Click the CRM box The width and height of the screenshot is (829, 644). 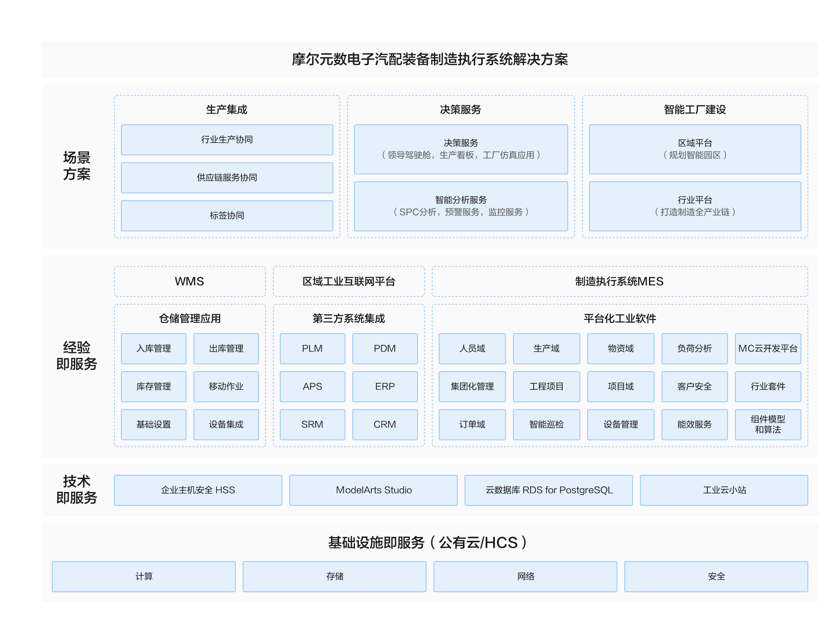coord(385,425)
